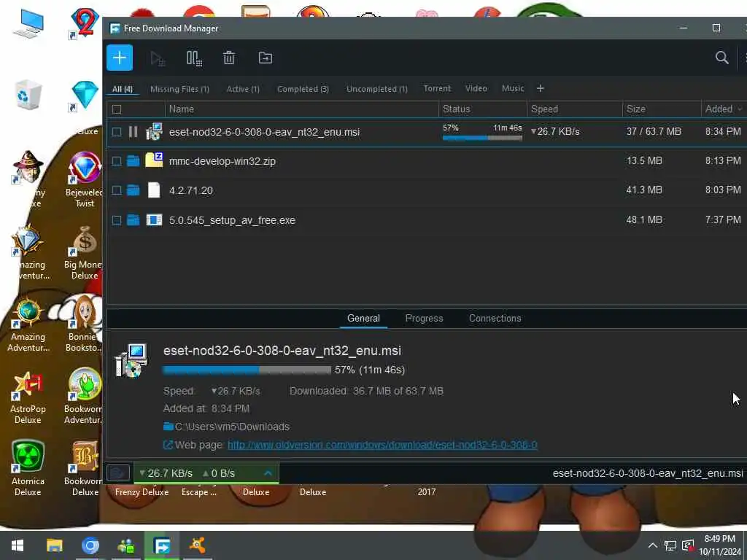Open Bejeweled Twist desktop shortcut
Image resolution: width=747 pixels, height=560 pixels.
click(x=85, y=179)
